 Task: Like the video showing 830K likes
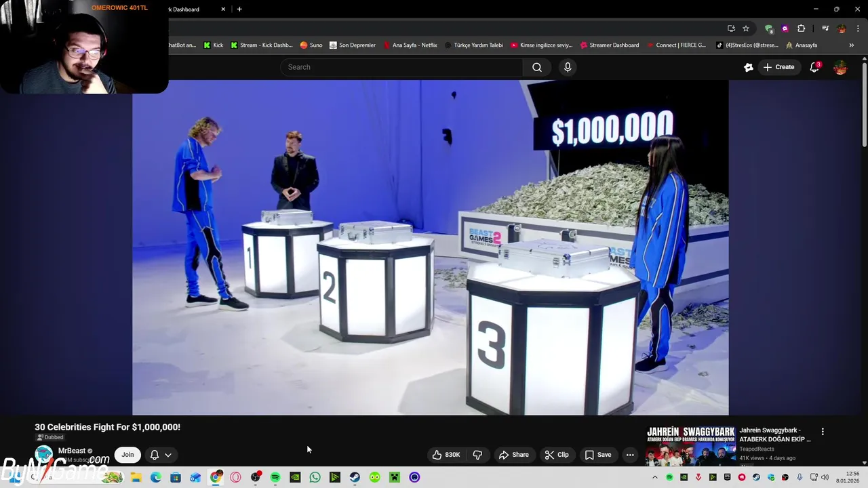pos(446,455)
